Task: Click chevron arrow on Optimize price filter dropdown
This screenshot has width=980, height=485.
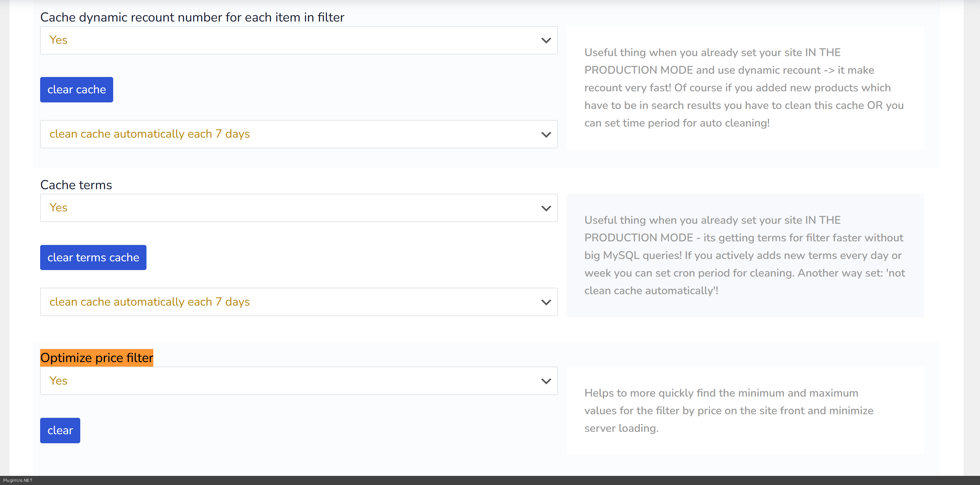Action: [x=546, y=381]
